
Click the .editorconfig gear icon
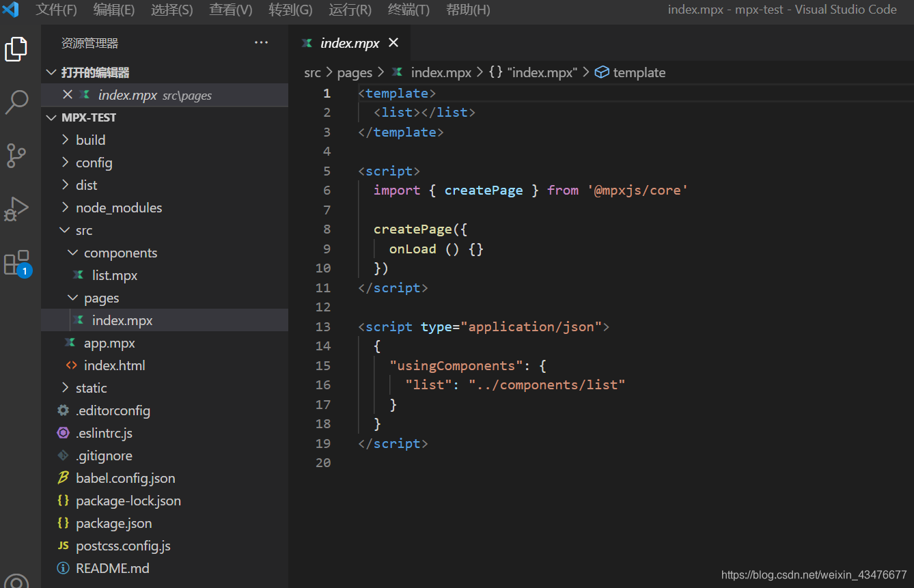(x=63, y=410)
